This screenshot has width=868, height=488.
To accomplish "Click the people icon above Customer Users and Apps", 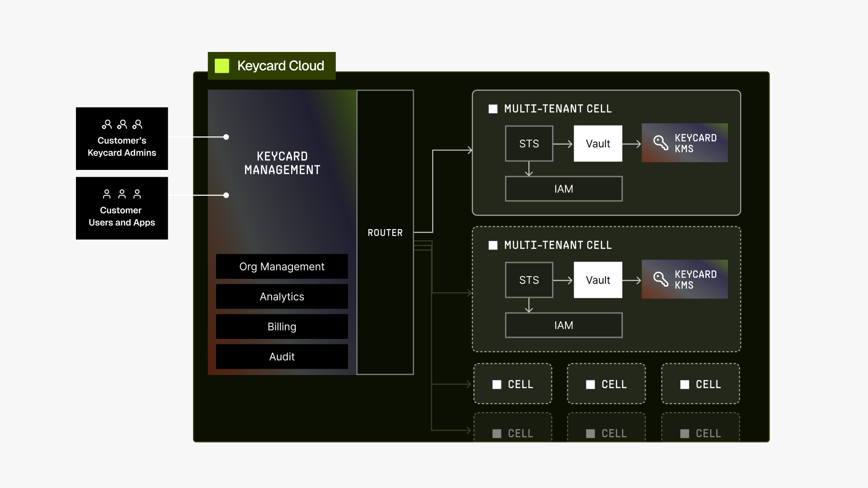I will (122, 194).
